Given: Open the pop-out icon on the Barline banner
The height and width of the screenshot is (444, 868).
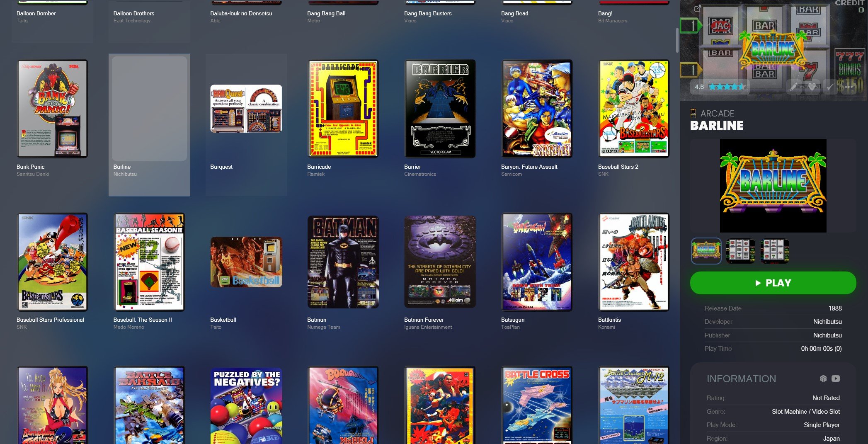Looking at the screenshot, I should (x=698, y=8).
